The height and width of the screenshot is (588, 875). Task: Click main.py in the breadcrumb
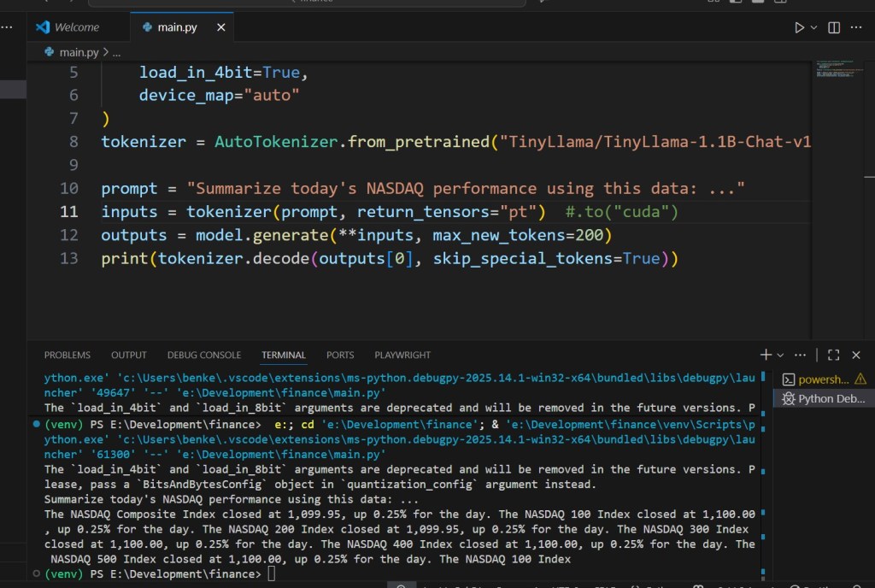tap(79, 52)
